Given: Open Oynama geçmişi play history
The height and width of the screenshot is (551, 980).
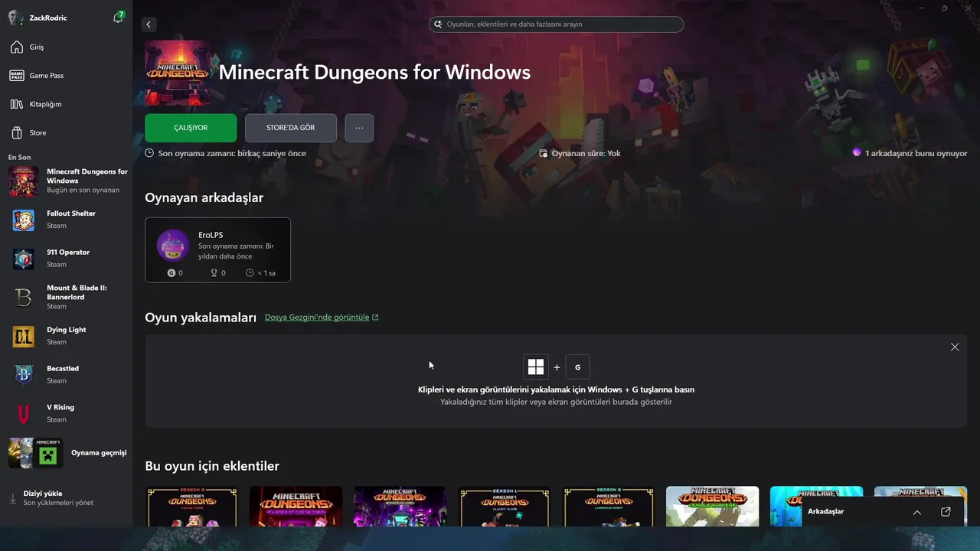Looking at the screenshot, I should pos(66,453).
